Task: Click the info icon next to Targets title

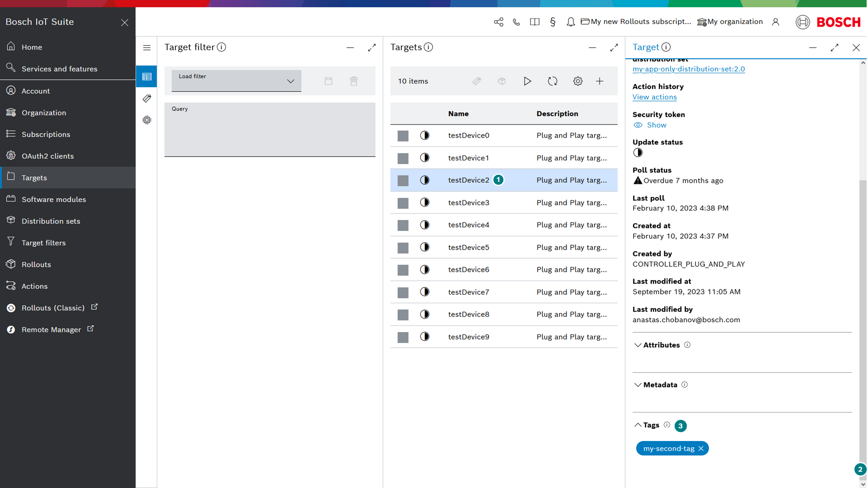Action: (x=428, y=47)
